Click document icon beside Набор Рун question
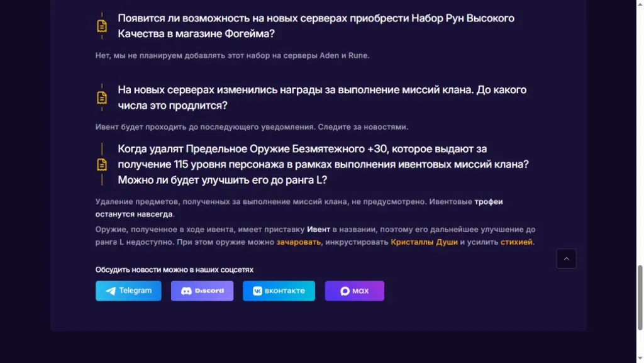This screenshot has height=363, width=644. tap(102, 26)
